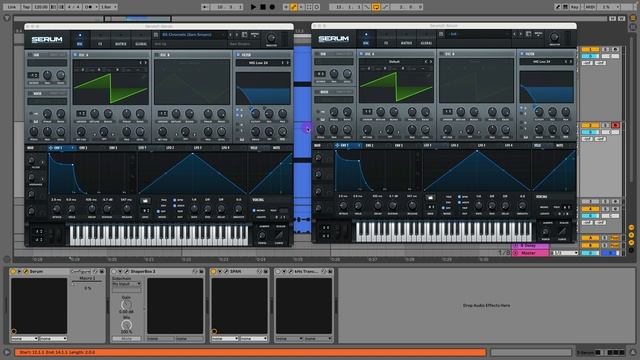Click the Tap tempo button
Image resolution: width=640 pixels, height=360 pixels.
(x=26, y=7)
